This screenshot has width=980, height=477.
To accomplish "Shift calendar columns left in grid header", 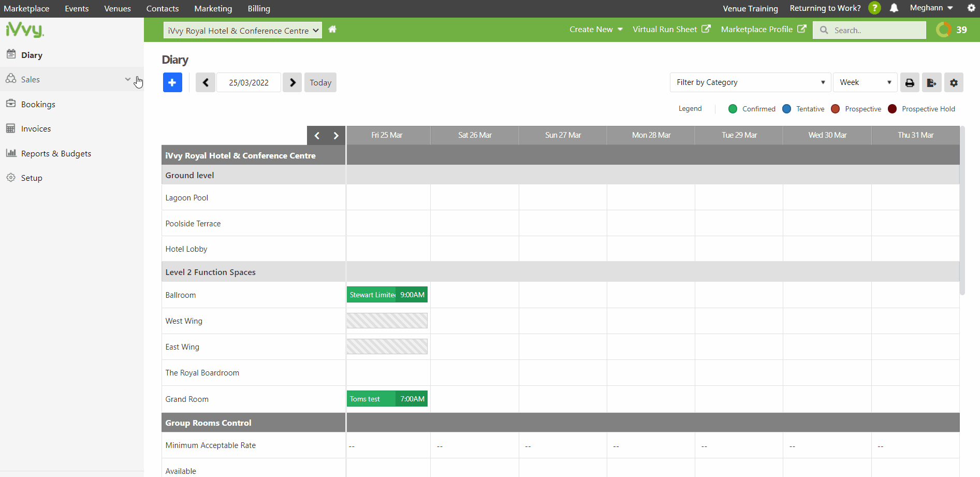I will click(x=317, y=136).
